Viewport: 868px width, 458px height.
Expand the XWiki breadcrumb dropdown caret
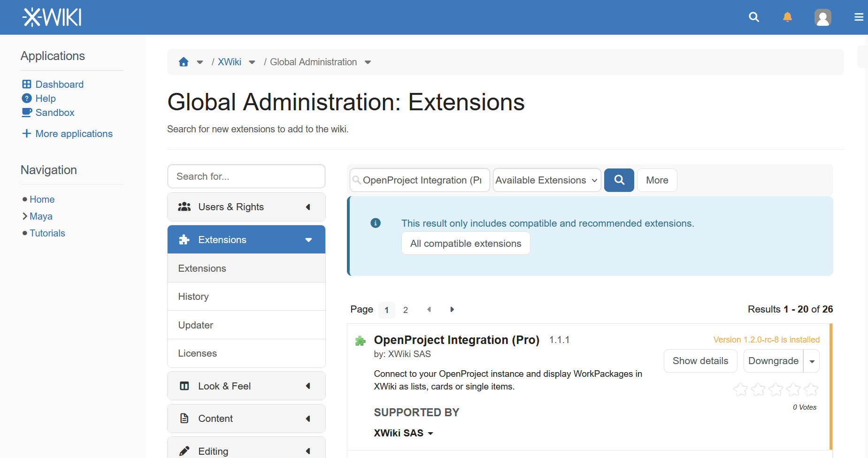coord(252,62)
